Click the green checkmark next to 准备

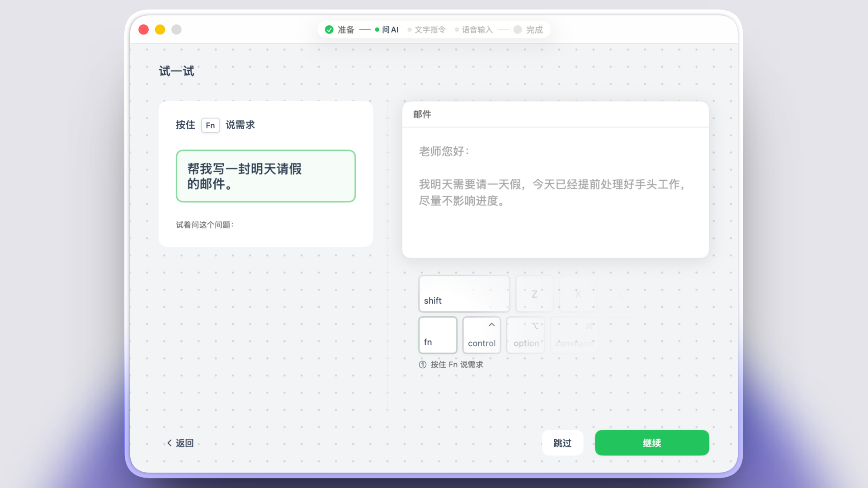(329, 30)
